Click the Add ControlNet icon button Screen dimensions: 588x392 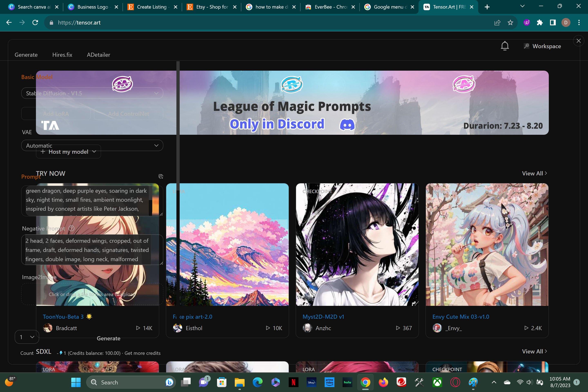(x=128, y=113)
